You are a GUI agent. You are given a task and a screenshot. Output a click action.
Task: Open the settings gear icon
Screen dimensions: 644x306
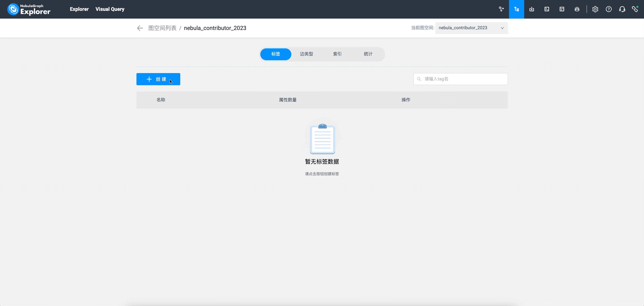[x=595, y=9]
